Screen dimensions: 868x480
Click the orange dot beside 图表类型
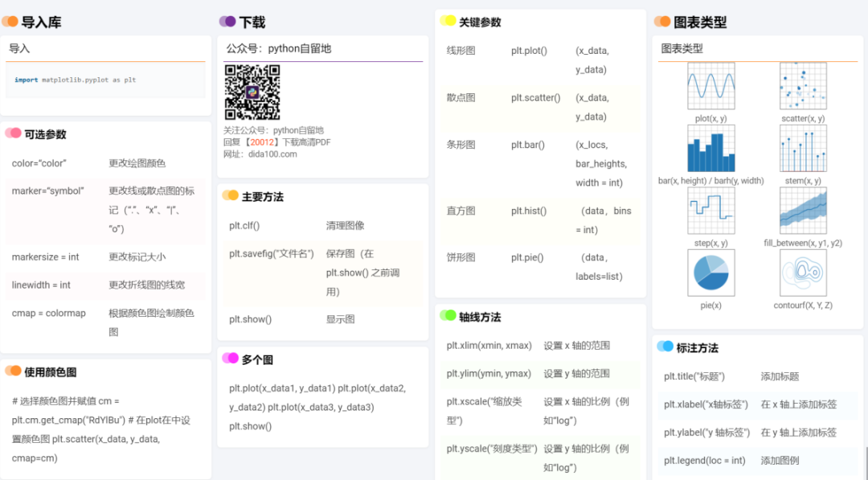click(x=662, y=22)
